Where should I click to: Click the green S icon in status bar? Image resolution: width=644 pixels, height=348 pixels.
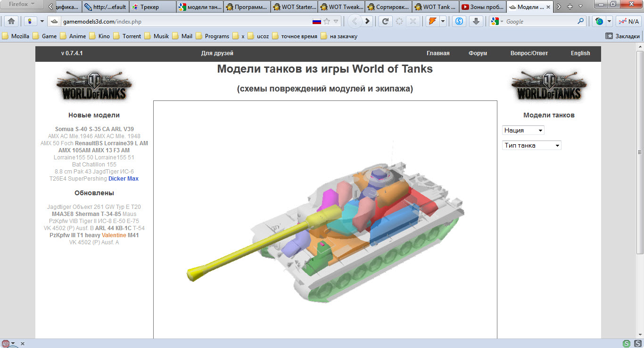click(627, 344)
